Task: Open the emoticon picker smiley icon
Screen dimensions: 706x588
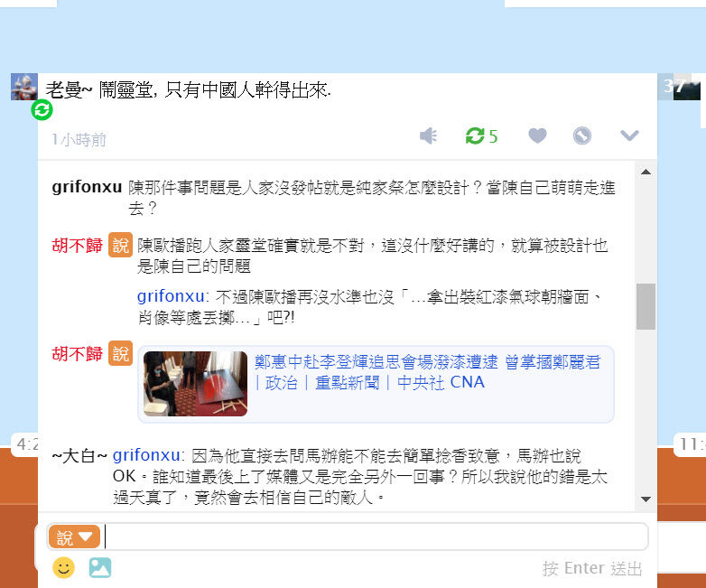Action: (63, 568)
